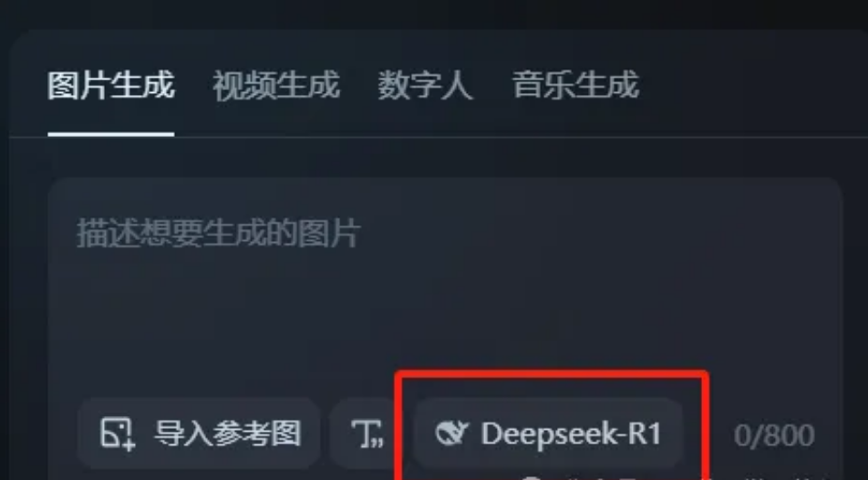The image size is (868, 480).
Task: Click the Deepseek-R1 text label
Action: pyautogui.click(x=571, y=433)
